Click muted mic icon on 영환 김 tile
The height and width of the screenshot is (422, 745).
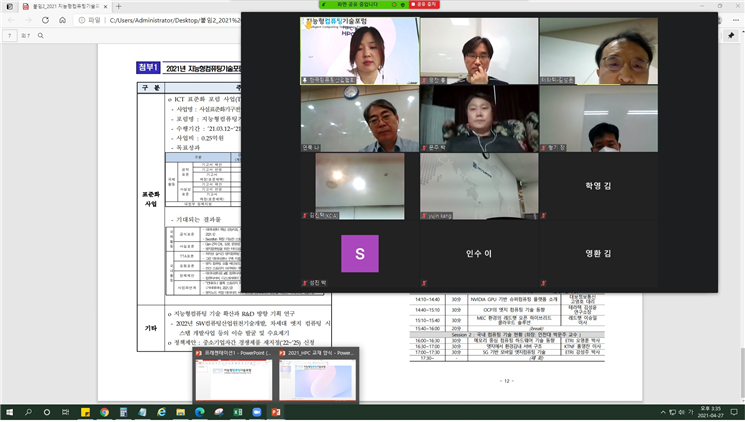click(x=543, y=283)
